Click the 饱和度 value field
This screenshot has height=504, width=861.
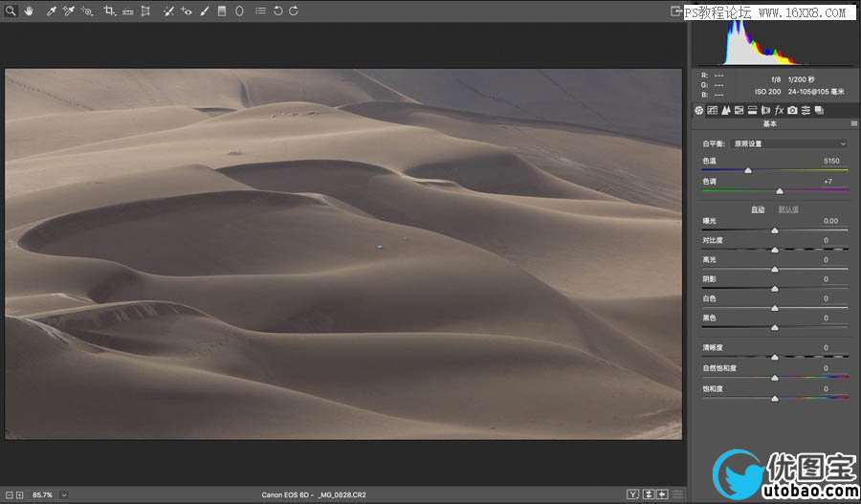tap(826, 388)
